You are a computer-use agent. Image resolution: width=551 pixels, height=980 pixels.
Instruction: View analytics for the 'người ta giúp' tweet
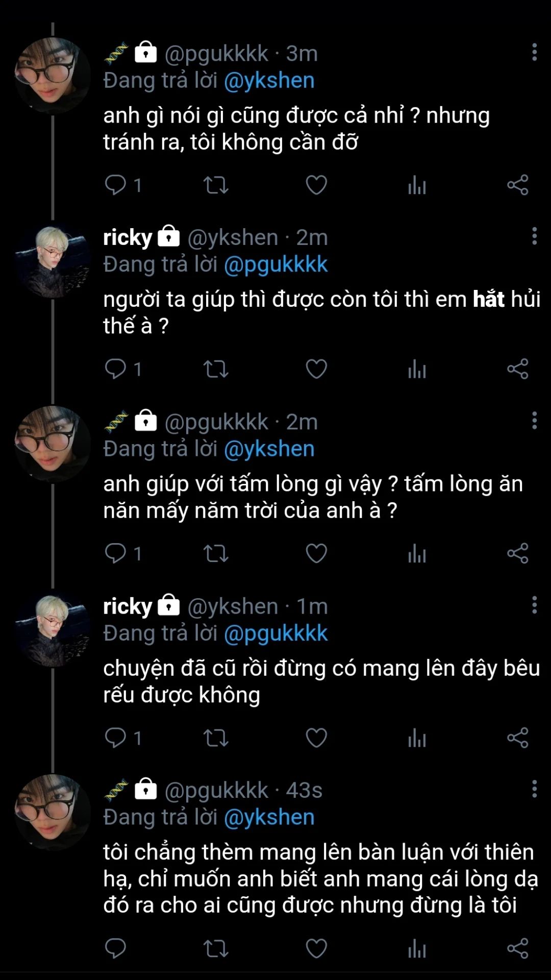point(417,369)
